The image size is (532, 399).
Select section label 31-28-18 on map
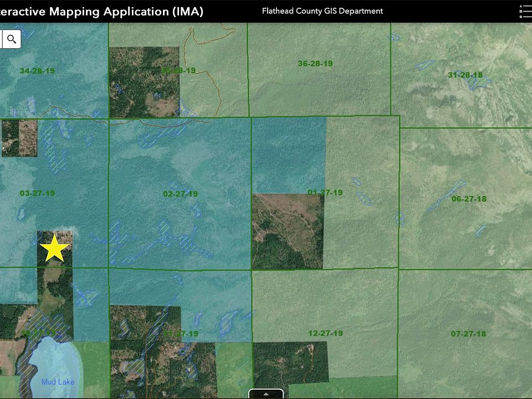[464, 75]
